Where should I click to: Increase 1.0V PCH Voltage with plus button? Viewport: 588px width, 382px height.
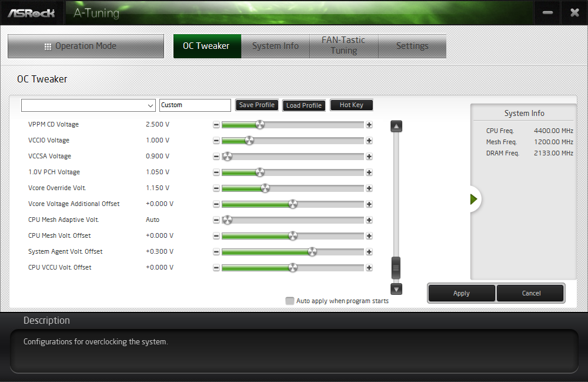coord(369,172)
